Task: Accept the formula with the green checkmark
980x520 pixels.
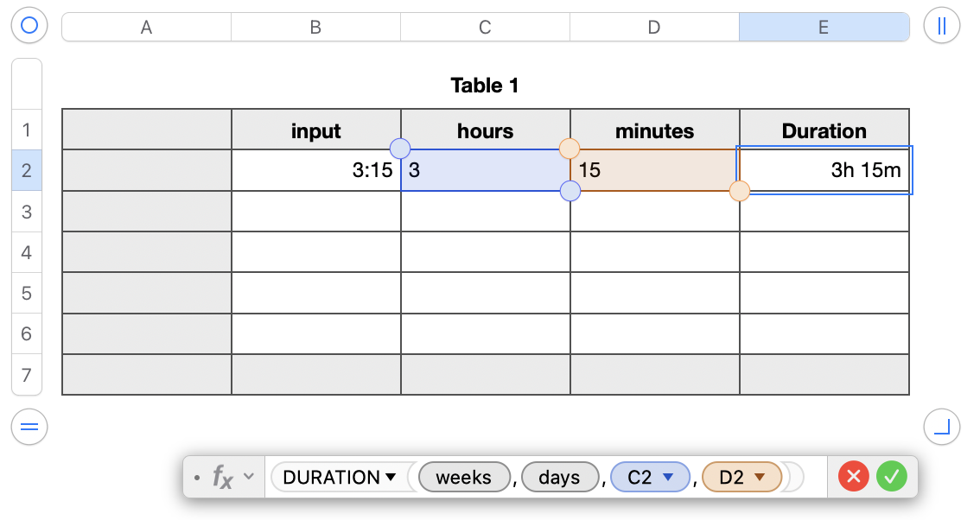Action: [x=892, y=477]
